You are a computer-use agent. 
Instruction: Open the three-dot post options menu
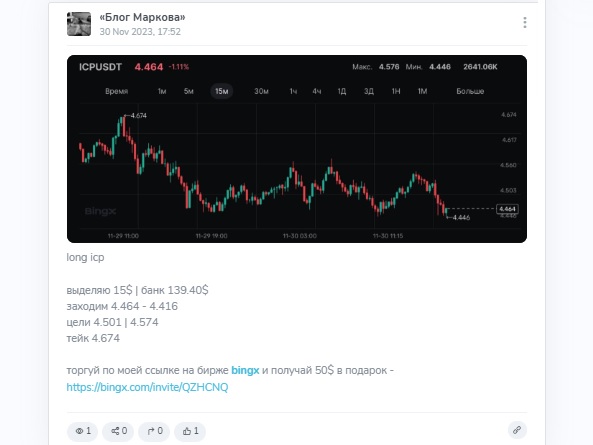pos(525,23)
